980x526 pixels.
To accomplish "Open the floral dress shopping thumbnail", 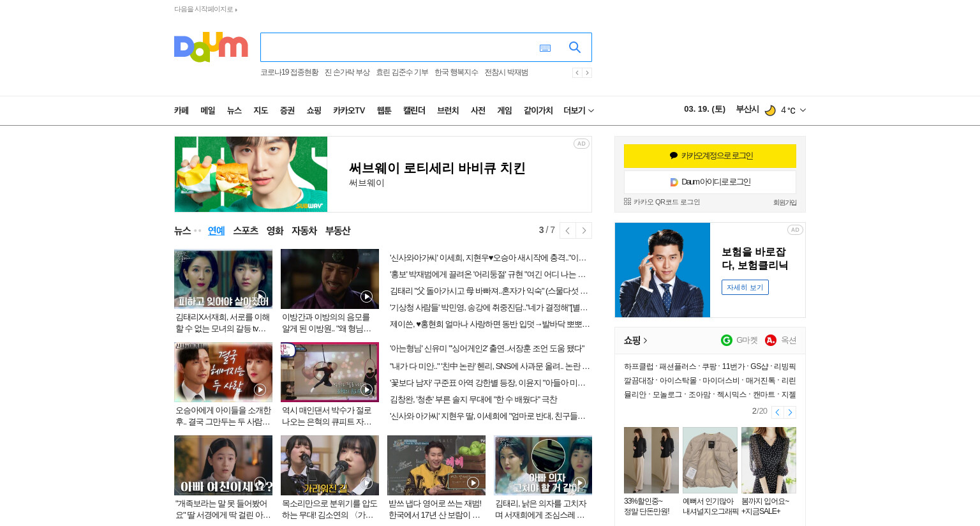I will click(769, 460).
